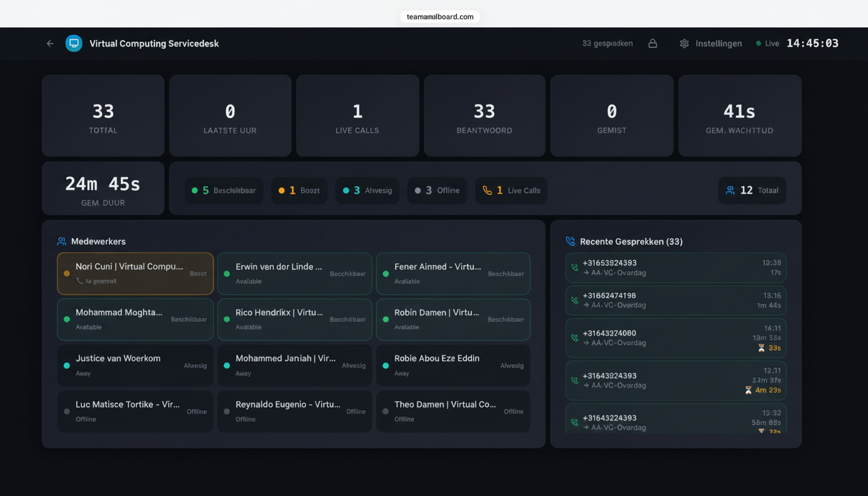This screenshot has width=868, height=496.
Task: Click the Recente Gesprekken phone icon
Action: [570, 242]
